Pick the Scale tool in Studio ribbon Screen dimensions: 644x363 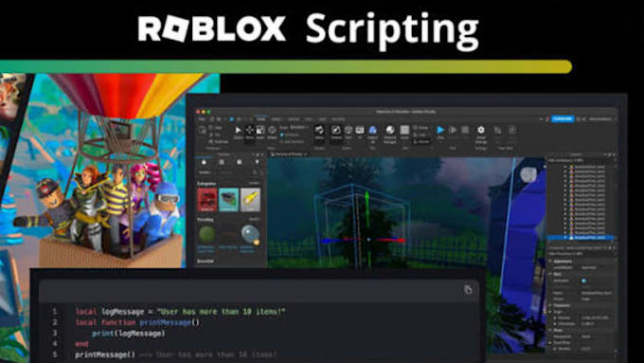click(x=260, y=132)
